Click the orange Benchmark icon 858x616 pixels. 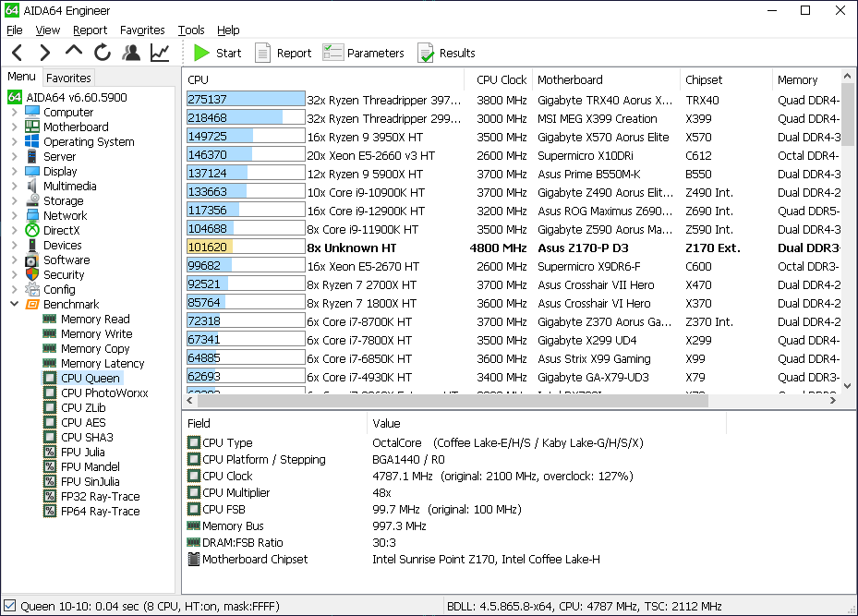32,304
